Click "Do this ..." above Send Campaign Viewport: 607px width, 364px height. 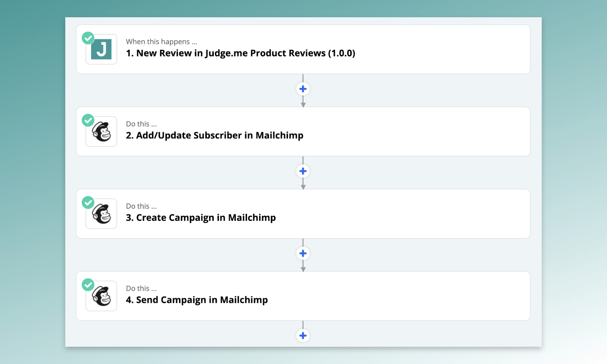pyautogui.click(x=141, y=288)
